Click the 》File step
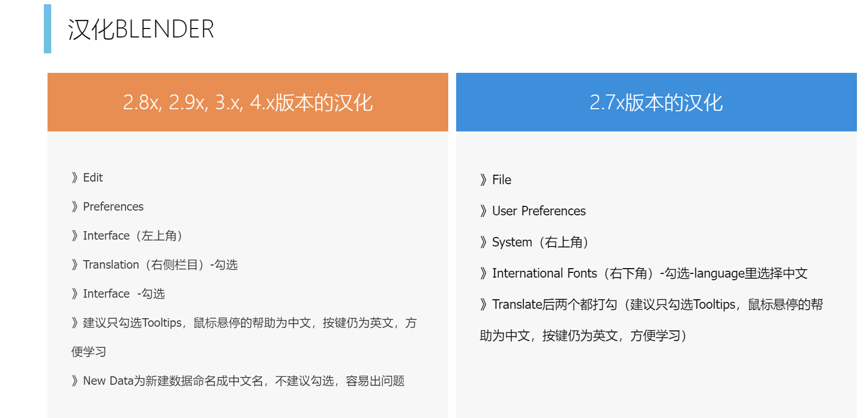This screenshot has height=418, width=868. (496, 179)
